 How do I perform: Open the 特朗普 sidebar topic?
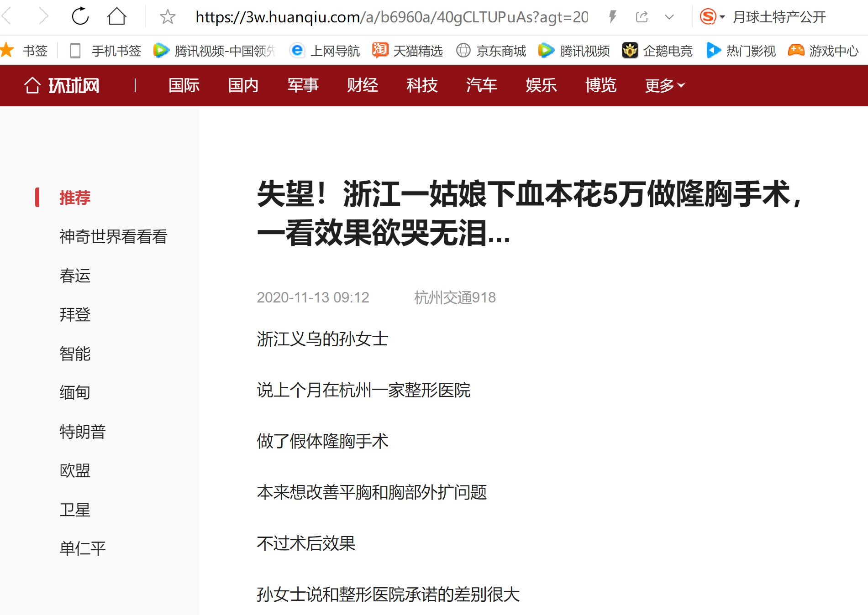tap(83, 432)
